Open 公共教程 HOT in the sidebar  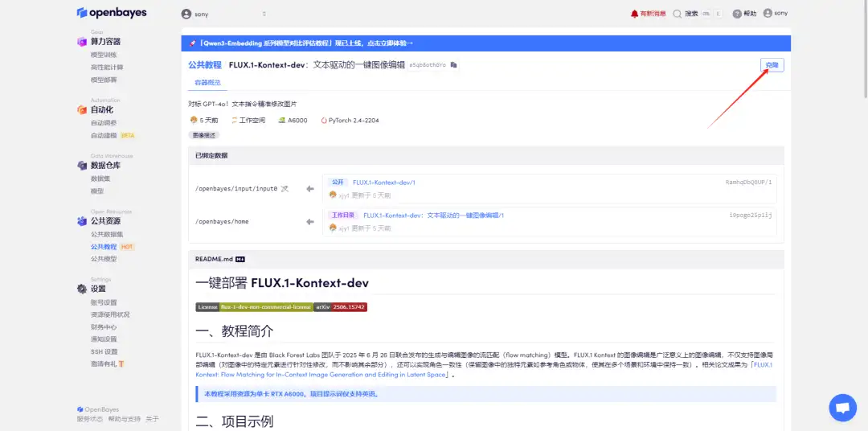(x=113, y=247)
